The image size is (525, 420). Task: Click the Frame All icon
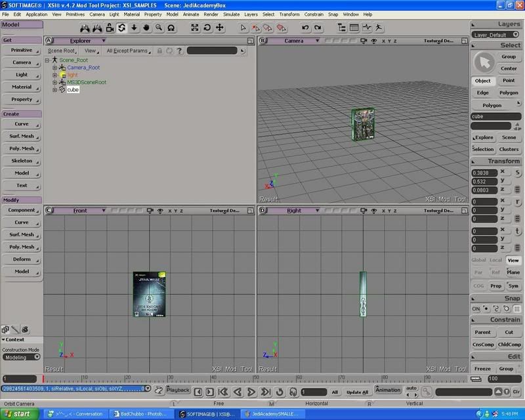pos(194,28)
